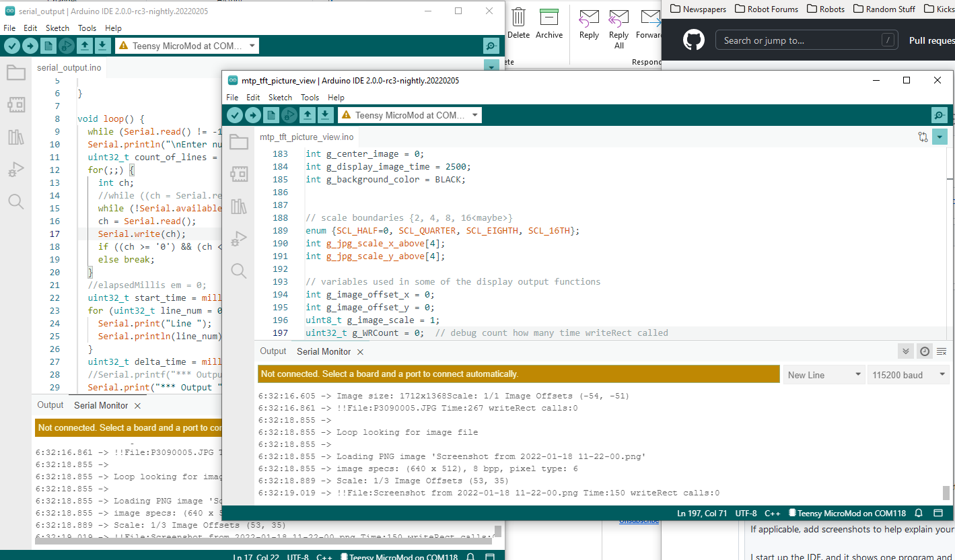This screenshot has width=955, height=560.
Task: Click Verify button in serial_output window
Action: [x=12, y=46]
